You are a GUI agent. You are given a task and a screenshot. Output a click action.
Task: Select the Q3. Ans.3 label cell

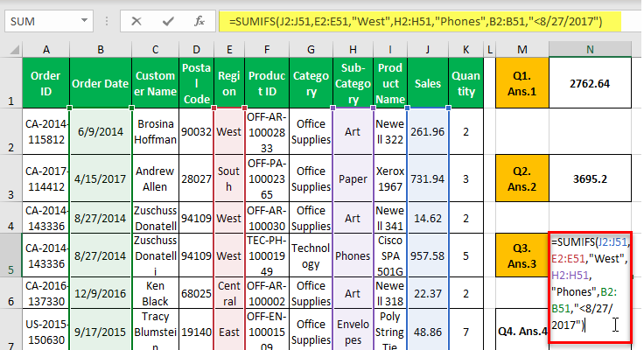(522, 255)
